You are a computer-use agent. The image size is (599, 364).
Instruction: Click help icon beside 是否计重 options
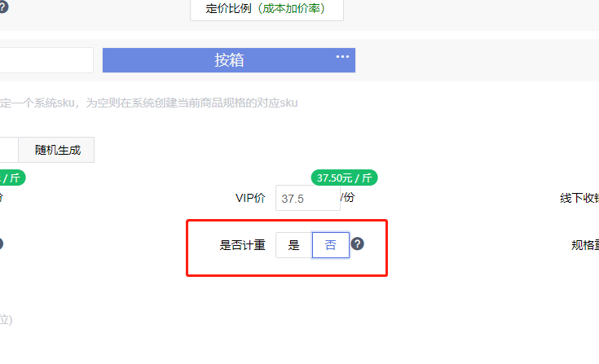click(x=357, y=243)
